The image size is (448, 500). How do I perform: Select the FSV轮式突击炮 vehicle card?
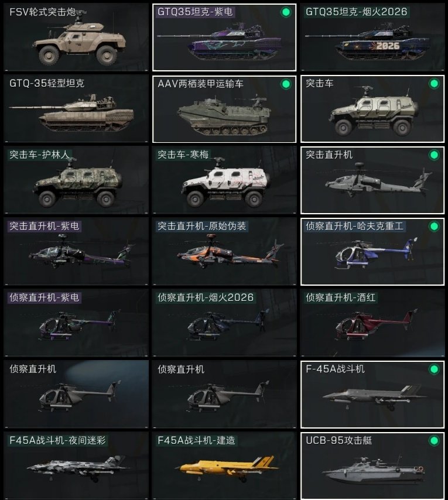point(76,37)
